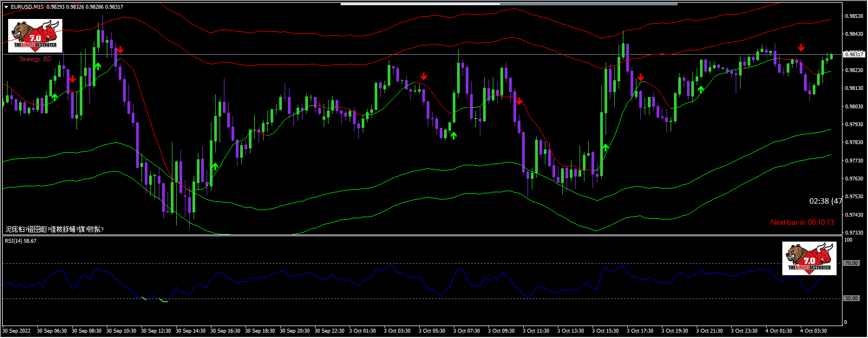
Task: Click the red down arrow above 3 Oct 05:30
Action: 424,76
